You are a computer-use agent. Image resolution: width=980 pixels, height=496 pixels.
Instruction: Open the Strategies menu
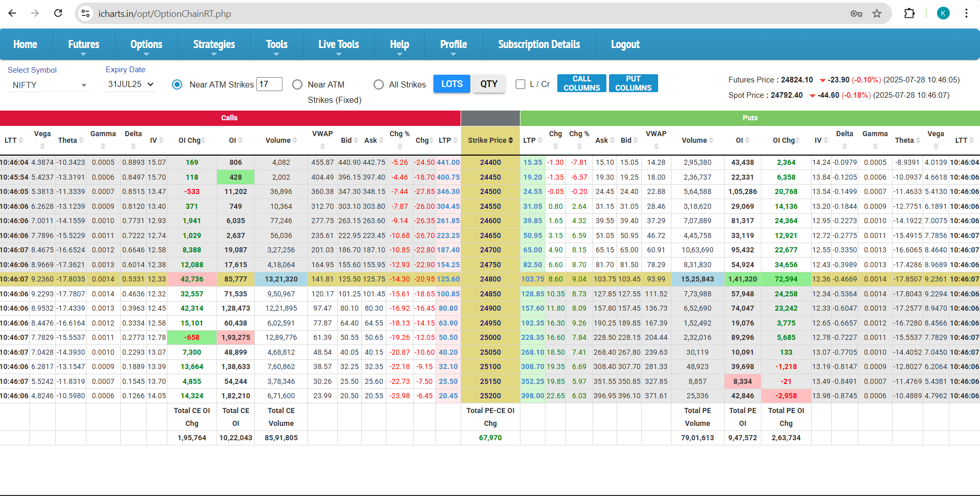[x=214, y=45]
